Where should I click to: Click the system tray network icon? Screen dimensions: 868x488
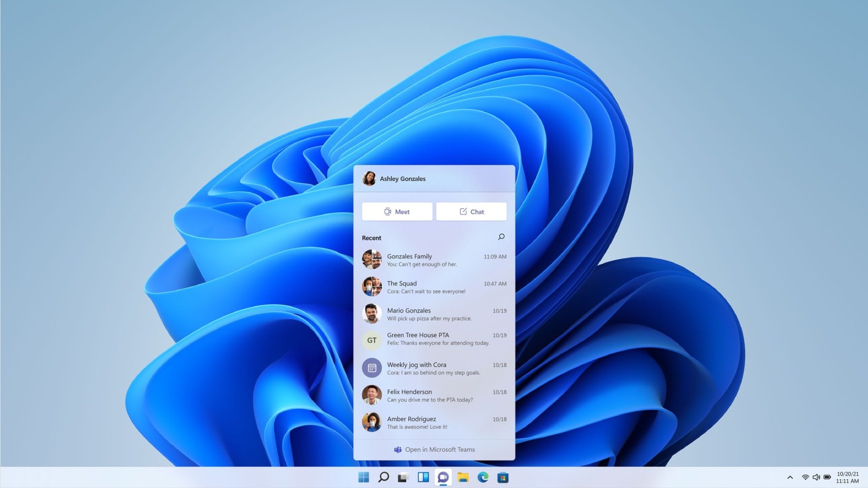pyautogui.click(x=805, y=477)
